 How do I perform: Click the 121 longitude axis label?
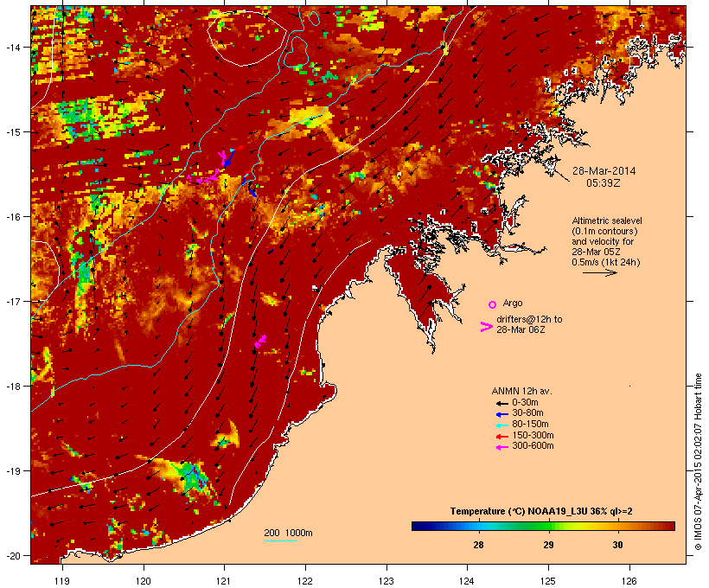point(224,581)
